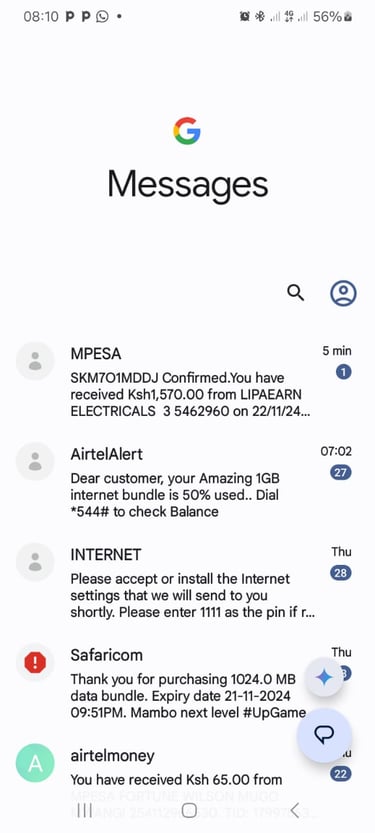Screen dimensions: 375x833
Task: Tap the AirtelAlert unread badge showing 27
Action: point(340,472)
